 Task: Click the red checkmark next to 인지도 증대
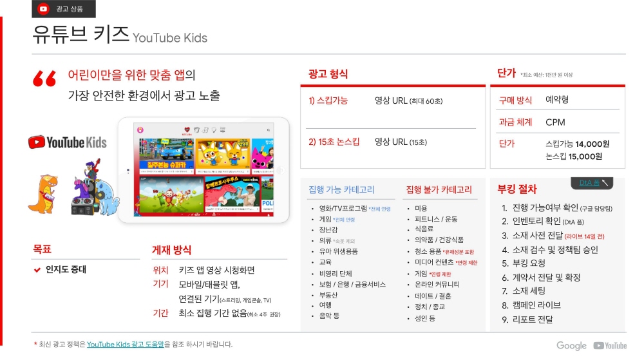[37, 270]
